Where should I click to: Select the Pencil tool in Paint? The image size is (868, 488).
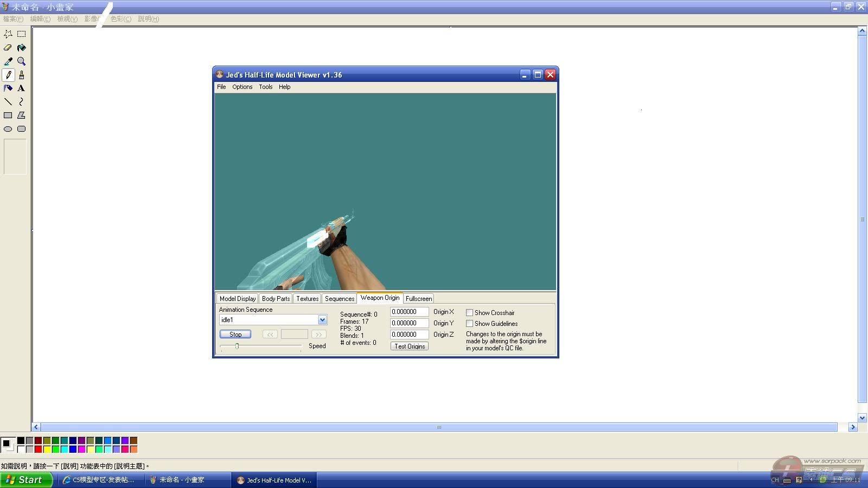(8, 75)
